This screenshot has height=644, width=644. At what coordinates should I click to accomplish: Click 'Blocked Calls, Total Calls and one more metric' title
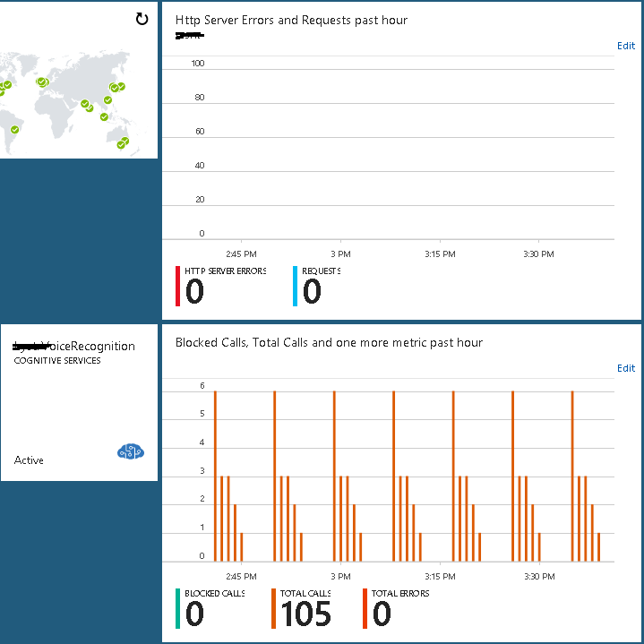coord(329,342)
